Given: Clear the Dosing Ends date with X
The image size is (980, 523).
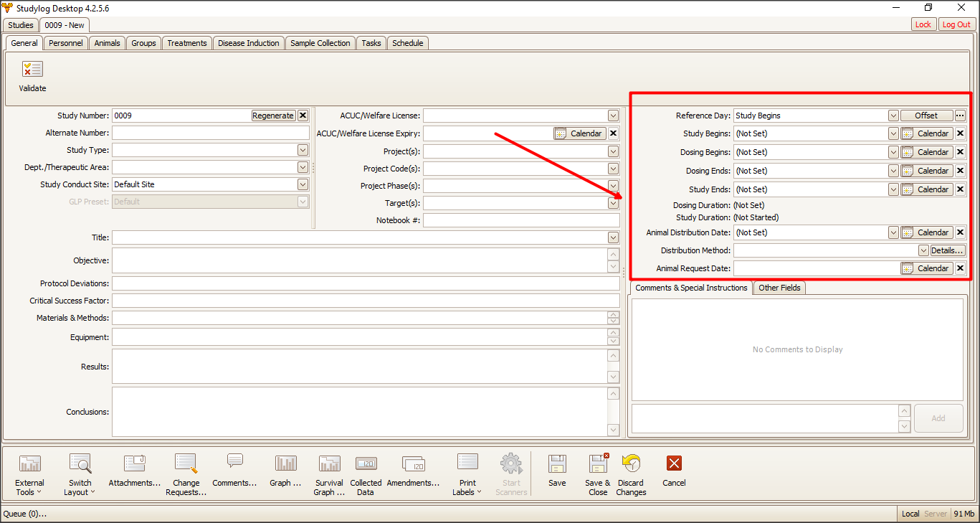Looking at the screenshot, I should [961, 171].
